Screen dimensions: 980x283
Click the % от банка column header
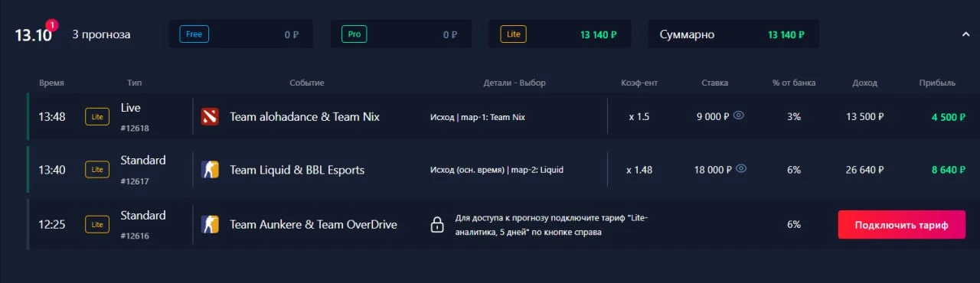pyautogui.click(x=794, y=83)
